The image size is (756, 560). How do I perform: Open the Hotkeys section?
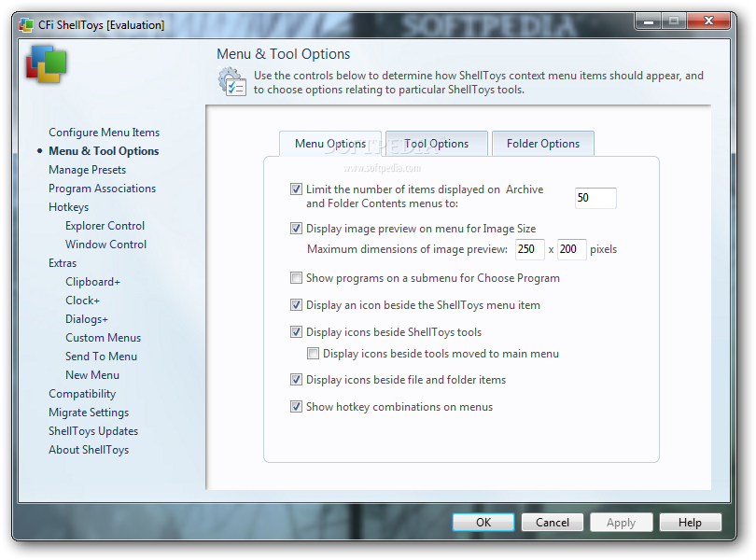click(68, 207)
